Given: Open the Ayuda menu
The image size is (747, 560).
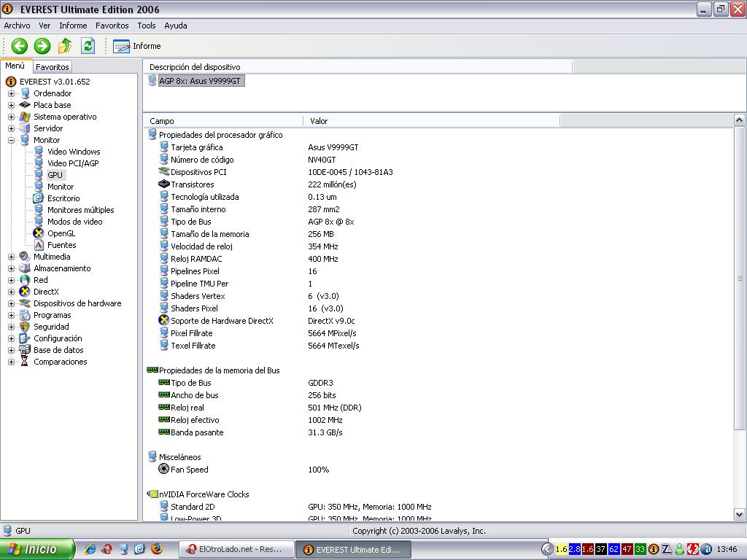Looking at the screenshot, I should (176, 26).
